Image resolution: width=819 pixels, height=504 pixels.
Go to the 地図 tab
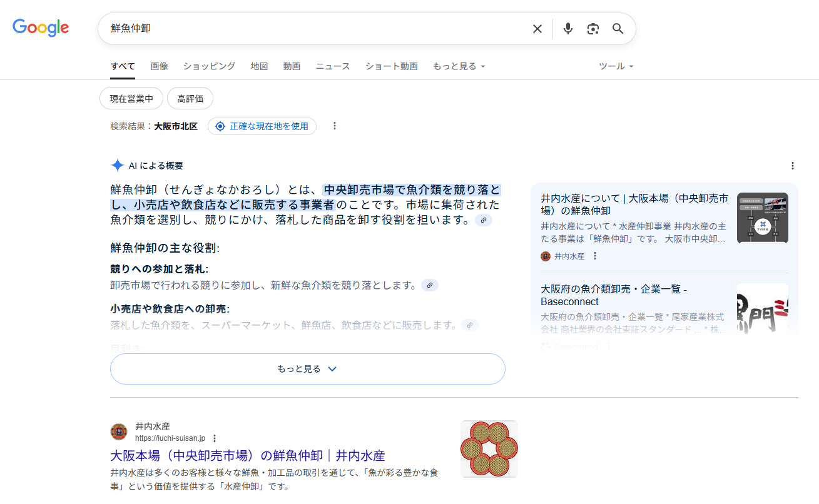259,66
